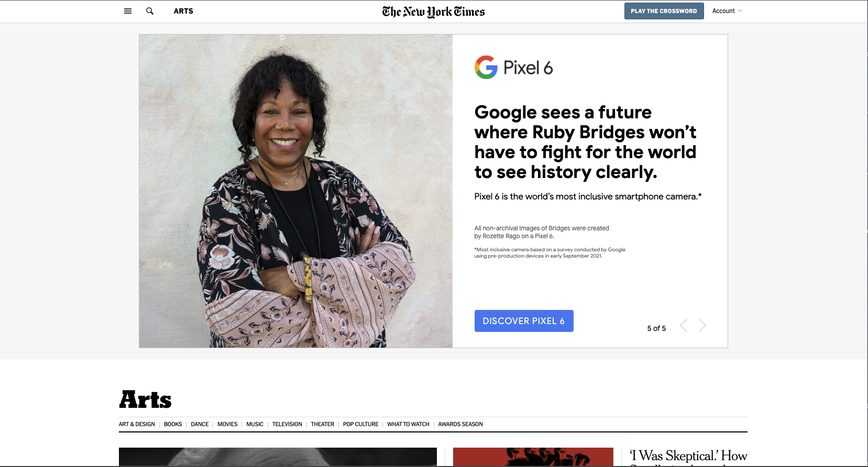Go to the Pop Culture section

[x=360, y=424]
